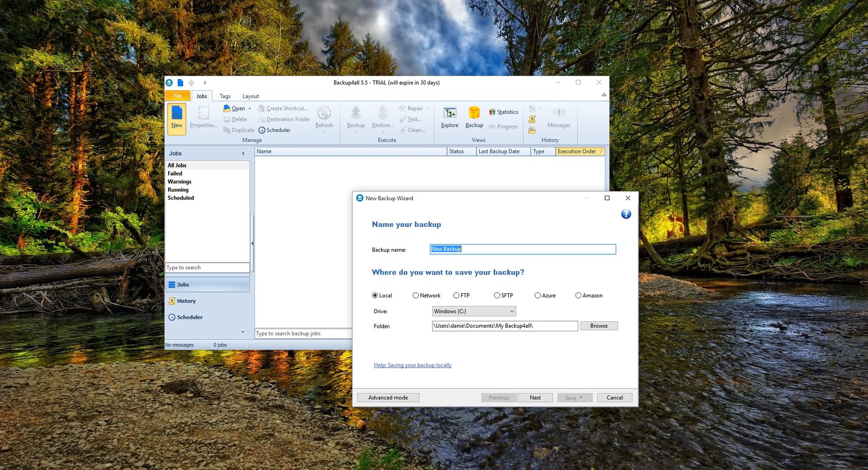This screenshot has width=868, height=470.
Task: Click the Previous button in the wizard
Action: 499,398
